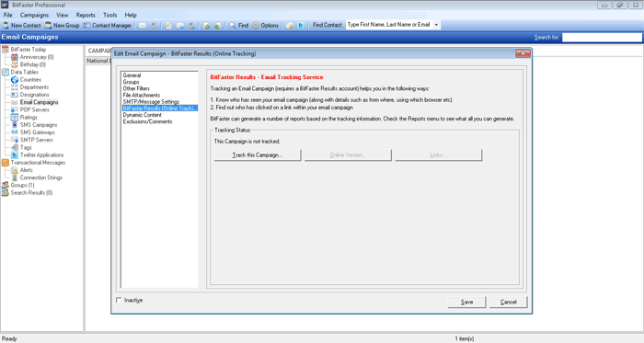Screen dimensions: 644x343
Task: Select Exclusions/Comments in the list
Action: click(147, 122)
